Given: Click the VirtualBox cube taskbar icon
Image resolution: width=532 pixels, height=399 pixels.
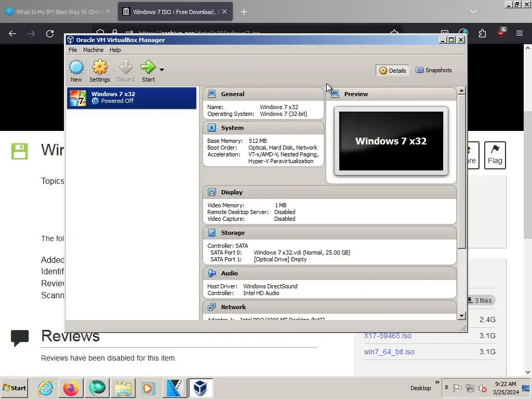Looking at the screenshot, I should [200, 388].
